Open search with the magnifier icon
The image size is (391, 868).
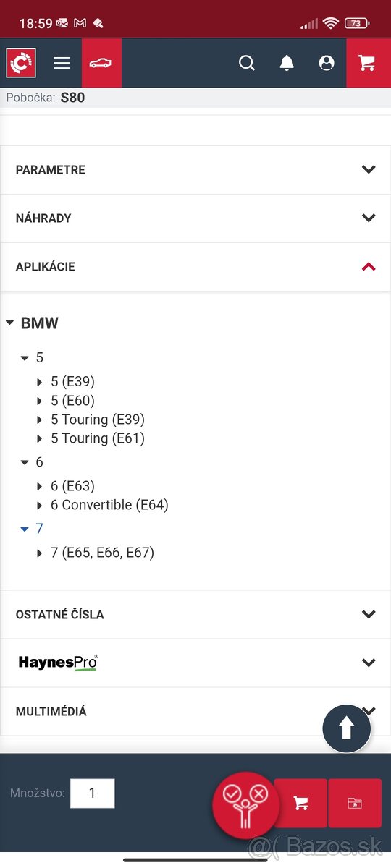tap(247, 63)
